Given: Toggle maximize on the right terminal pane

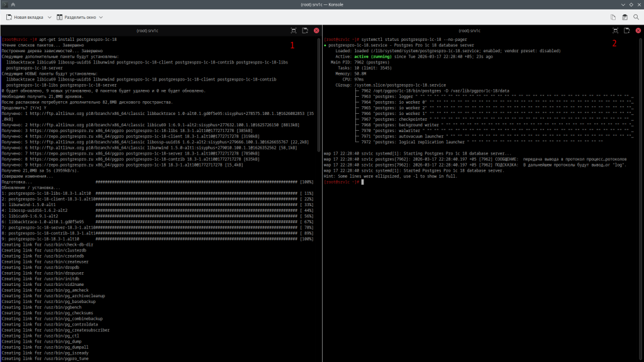Looking at the screenshot, I should click(616, 30).
